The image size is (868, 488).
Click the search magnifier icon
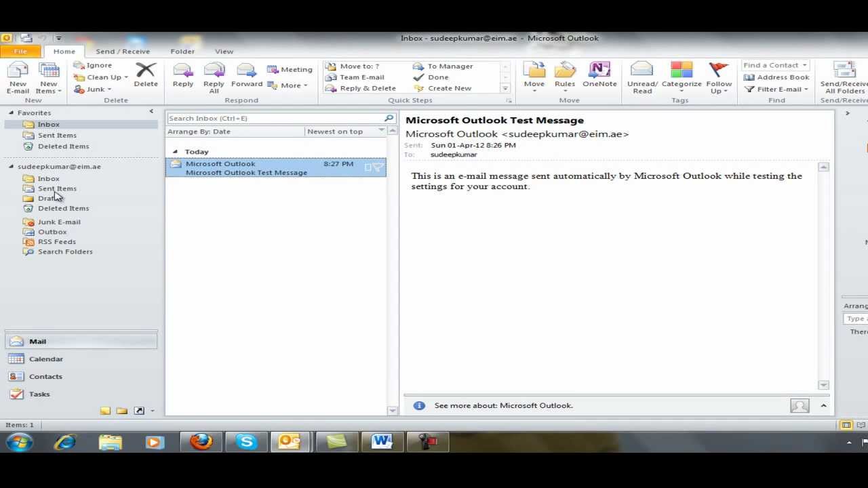click(x=389, y=119)
